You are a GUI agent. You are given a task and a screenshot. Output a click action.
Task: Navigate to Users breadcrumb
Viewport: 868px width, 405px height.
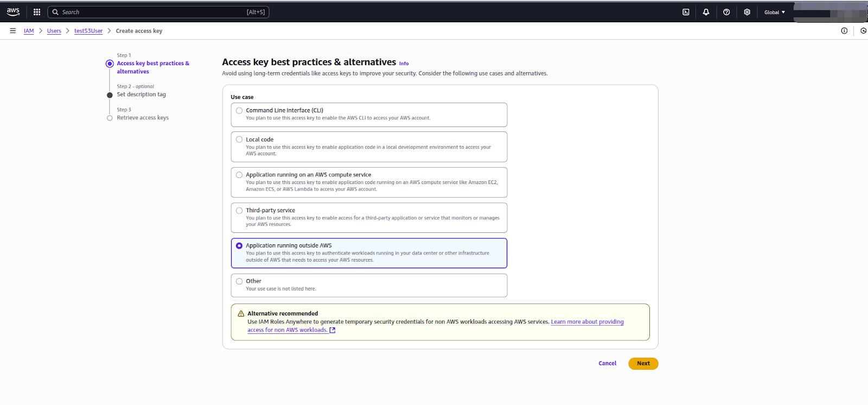54,31
